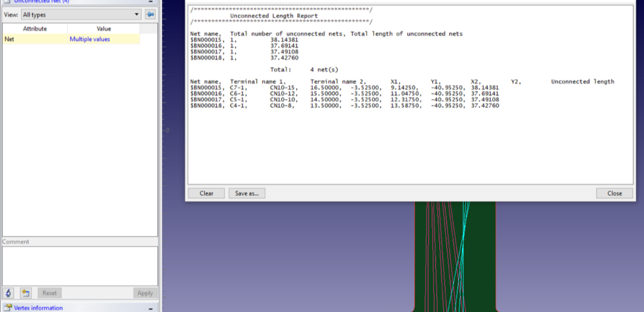The width and height of the screenshot is (644, 312).
Task: Click the Attribute column header
Action: 35,29
